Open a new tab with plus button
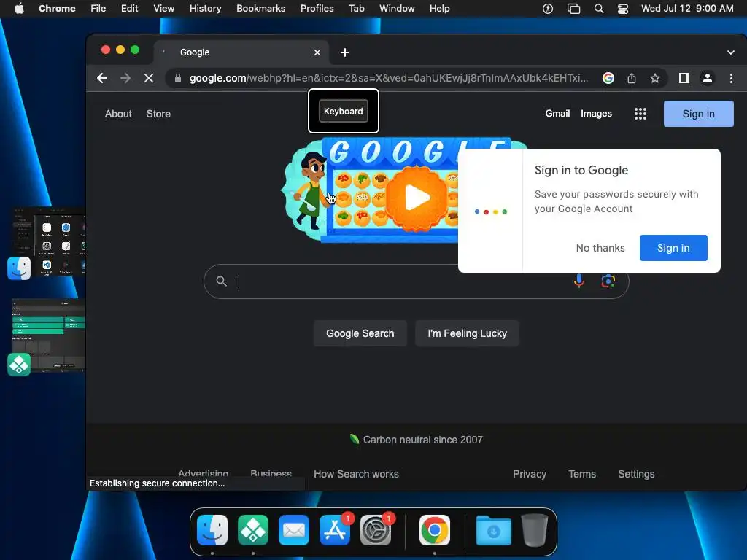Screen dimensions: 747x560 tap(345, 52)
